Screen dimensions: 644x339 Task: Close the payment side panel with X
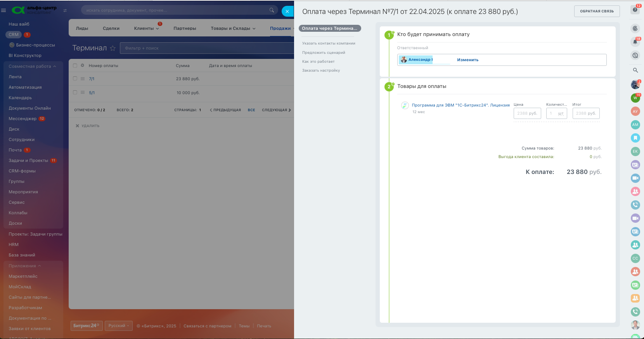[287, 11]
